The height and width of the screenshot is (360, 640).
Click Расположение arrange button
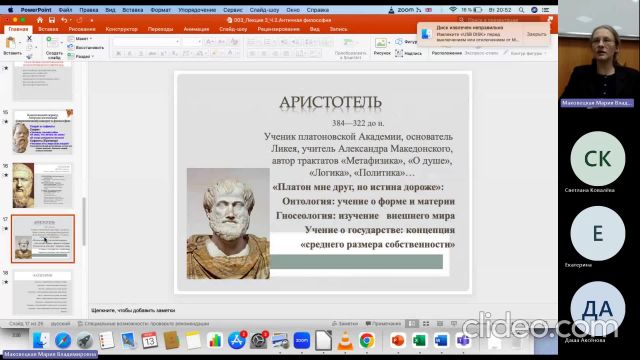point(447,53)
